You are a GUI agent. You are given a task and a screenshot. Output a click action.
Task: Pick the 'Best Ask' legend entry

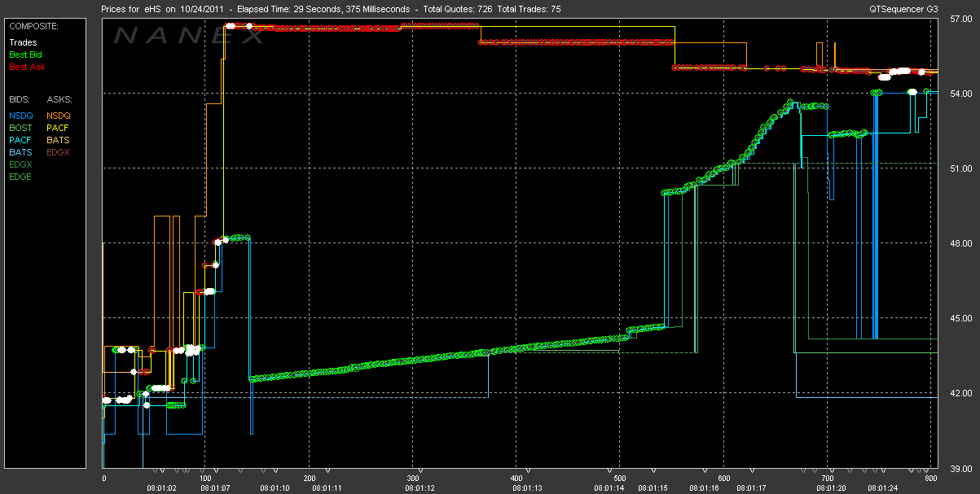coord(27,67)
